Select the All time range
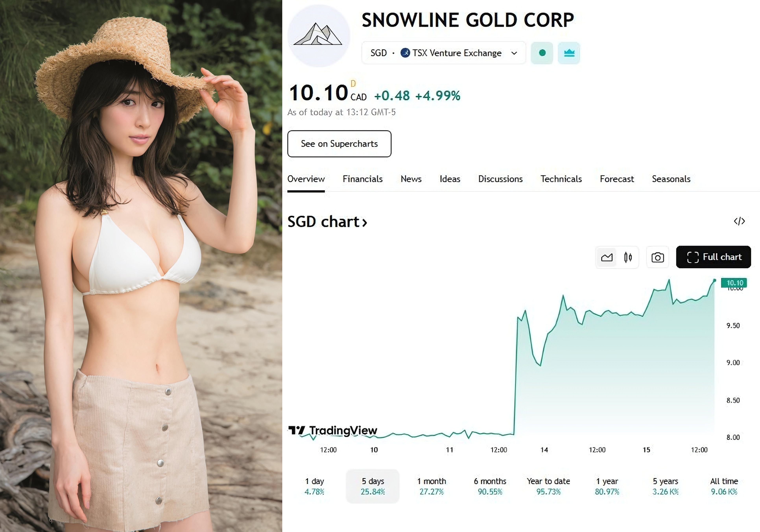The width and height of the screenshot is (760, 532). coord(724,486)
